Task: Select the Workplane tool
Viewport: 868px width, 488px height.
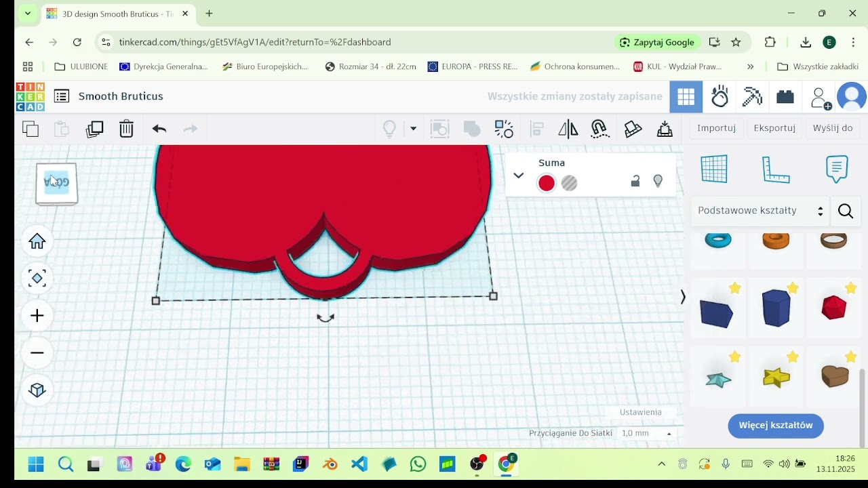Action: click(715, 169)
